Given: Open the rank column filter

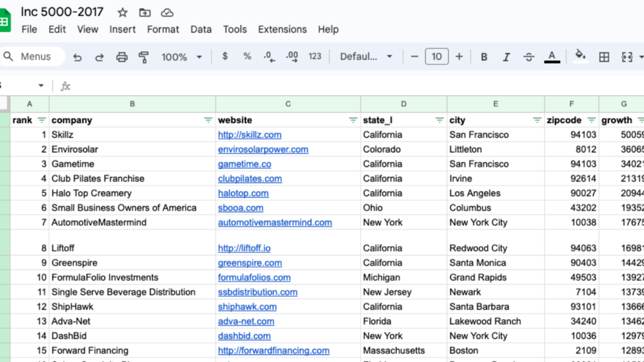Looking at the screenshot, I should (x=42, y=120).
